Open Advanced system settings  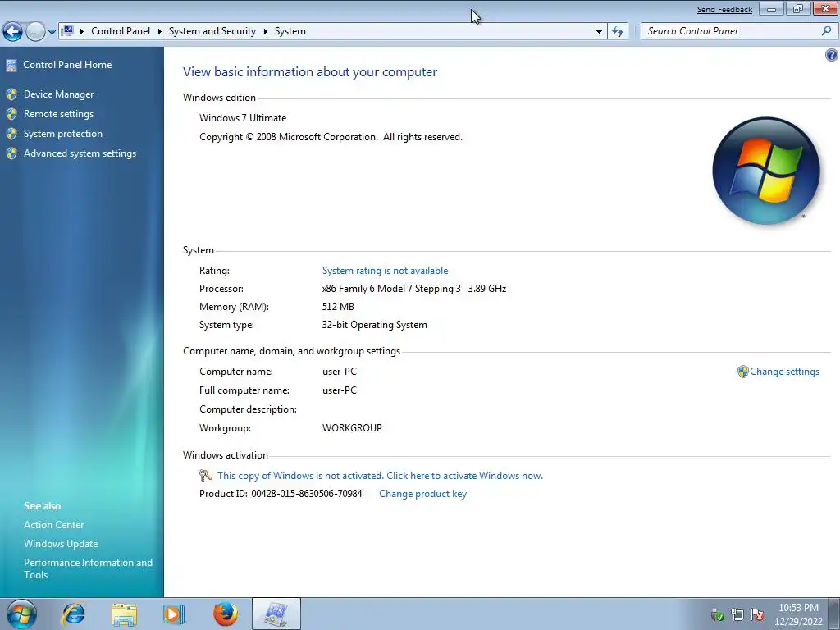(80, 153)
